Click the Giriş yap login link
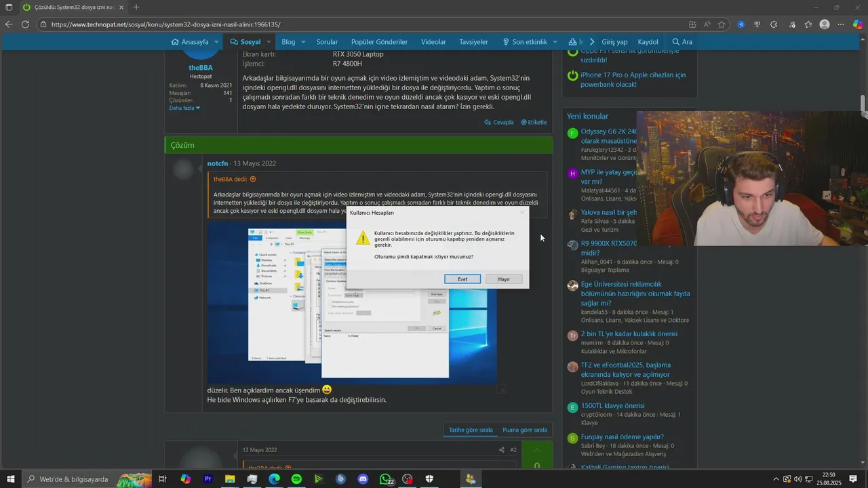This screenshot has height=488, width=868. pos(614,42)
